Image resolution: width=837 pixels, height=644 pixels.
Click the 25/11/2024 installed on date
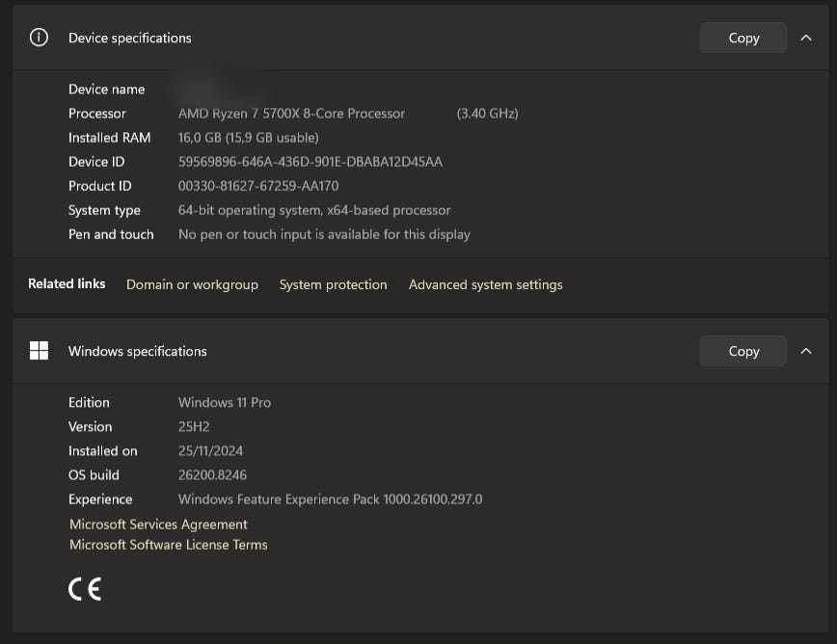point(210,451)
